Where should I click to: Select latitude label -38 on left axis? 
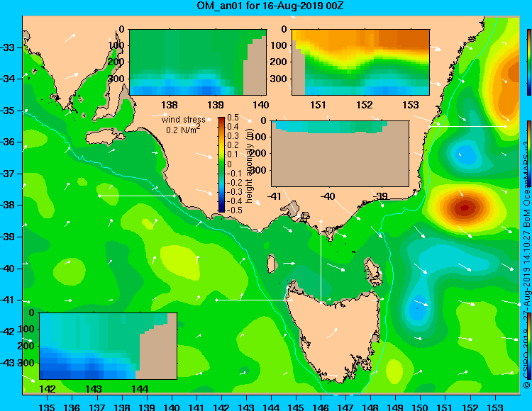click(x=8, y=205)
